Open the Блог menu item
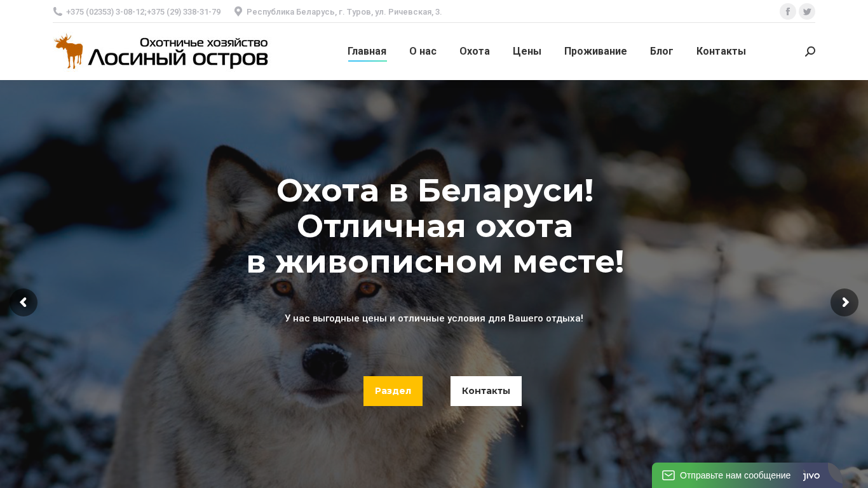This screenshot has width=868, height=488. pyautogui.click(x=661, y=51)
